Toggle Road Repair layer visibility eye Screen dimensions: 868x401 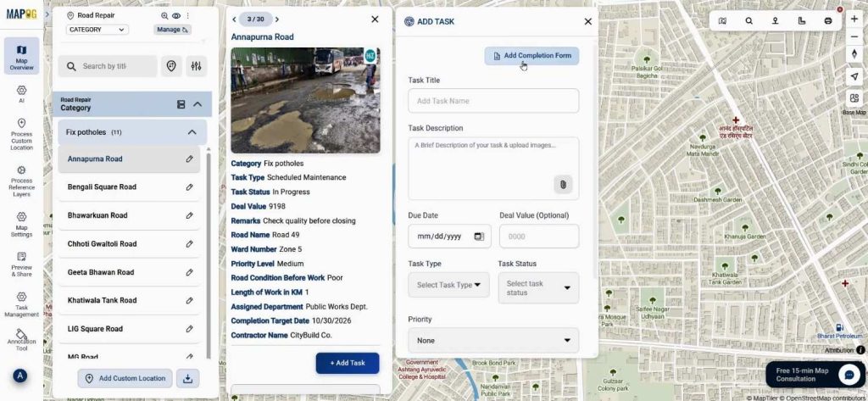tap(176, 15)
